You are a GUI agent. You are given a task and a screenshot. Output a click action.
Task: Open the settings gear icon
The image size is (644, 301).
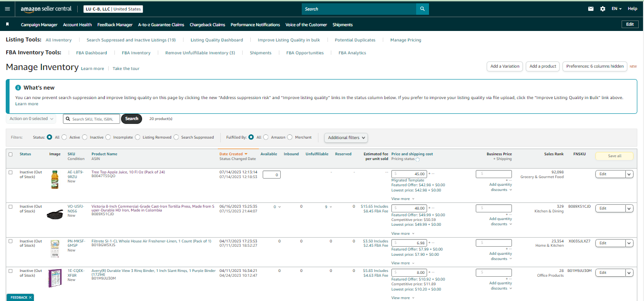pos(603,9)
